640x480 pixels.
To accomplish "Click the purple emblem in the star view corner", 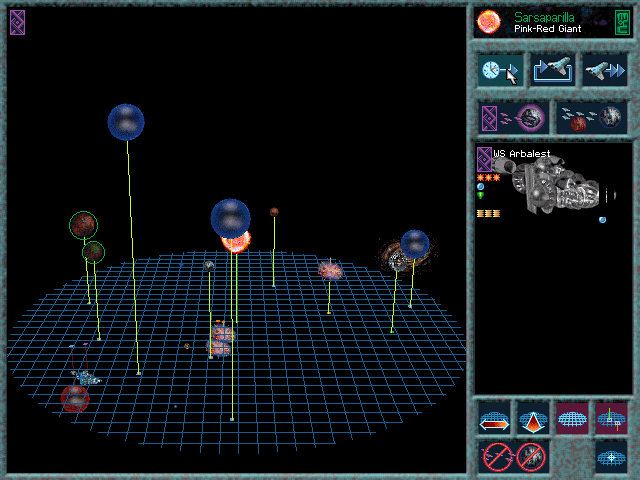I will pos(18,22).
